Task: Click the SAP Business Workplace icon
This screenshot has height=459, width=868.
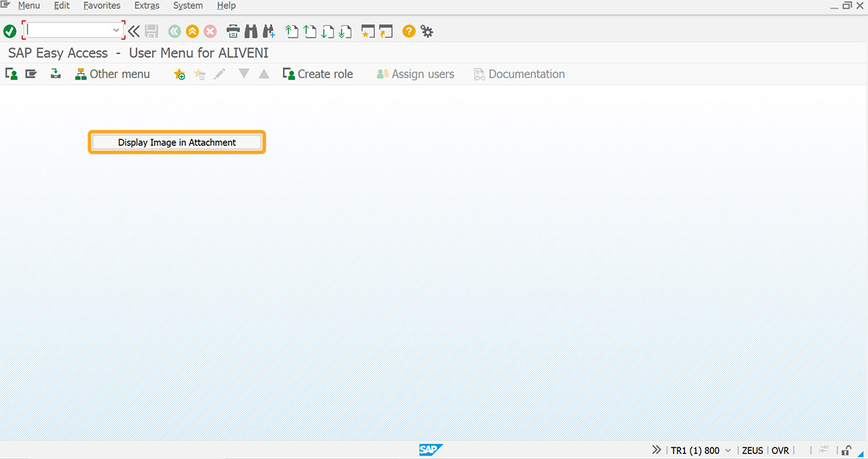Action: [55, 74]
